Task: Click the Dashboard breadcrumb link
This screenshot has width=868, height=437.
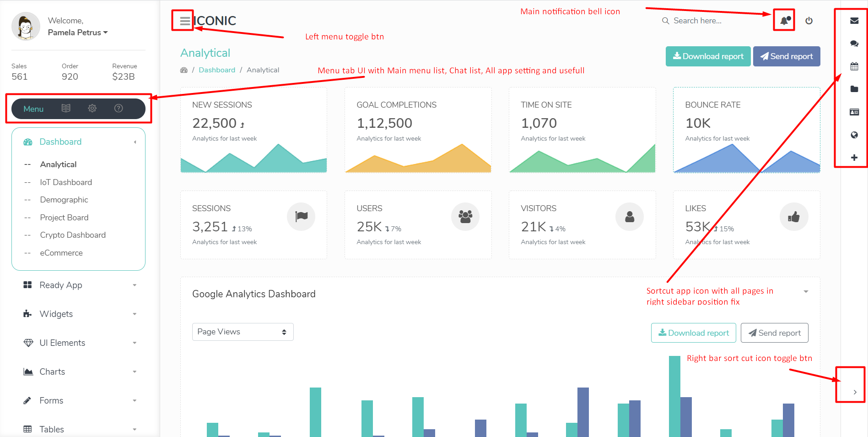Action: point(217,70)
